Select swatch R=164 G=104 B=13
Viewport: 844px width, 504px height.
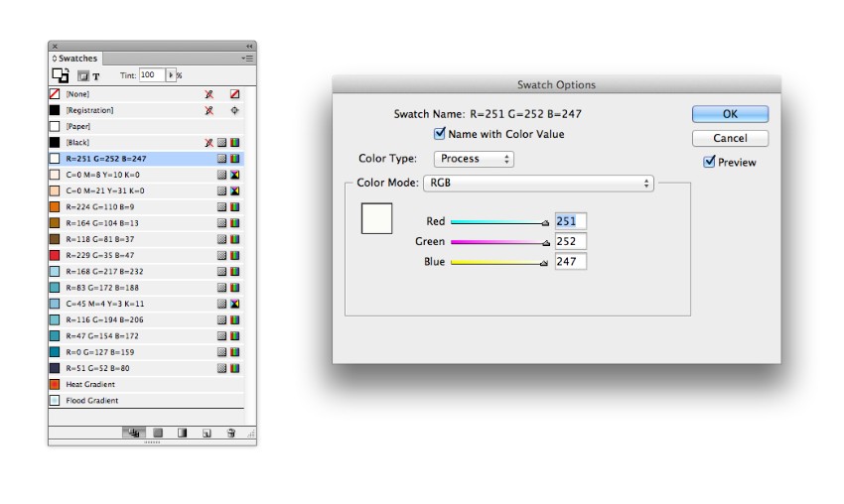pyautogui.click(x=146, y=223)
